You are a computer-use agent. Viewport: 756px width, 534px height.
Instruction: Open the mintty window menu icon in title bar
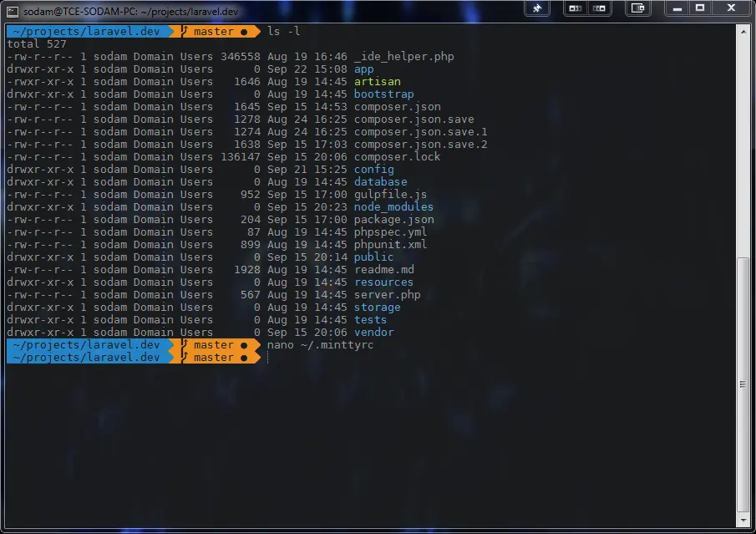(x=13, y=11)
